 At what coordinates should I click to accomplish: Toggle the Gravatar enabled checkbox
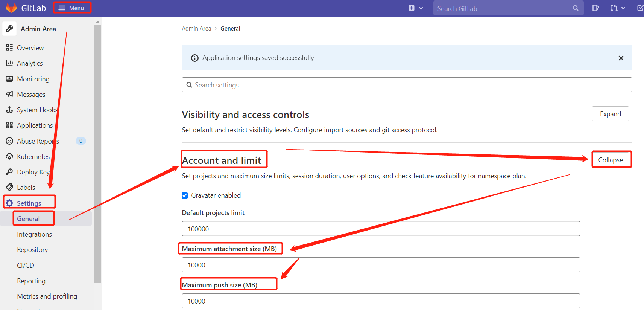click(x=185, y=195)
